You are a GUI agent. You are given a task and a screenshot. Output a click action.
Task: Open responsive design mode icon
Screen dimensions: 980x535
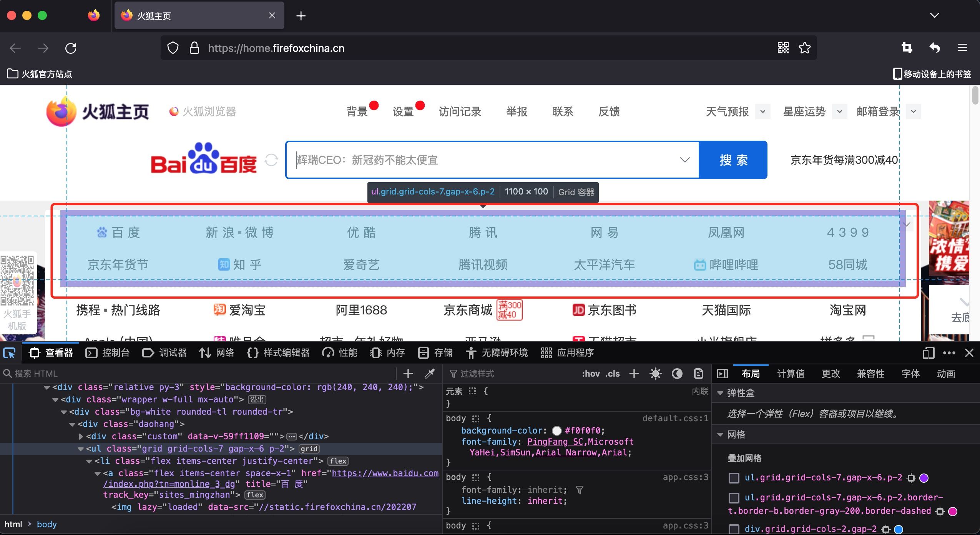(x=928, y=353)
